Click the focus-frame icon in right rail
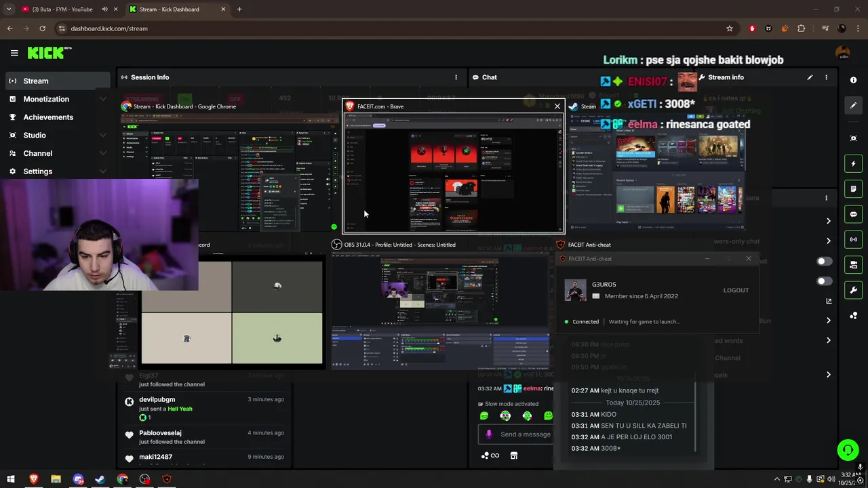Screen dimensions: 868x488 point(853,138)
